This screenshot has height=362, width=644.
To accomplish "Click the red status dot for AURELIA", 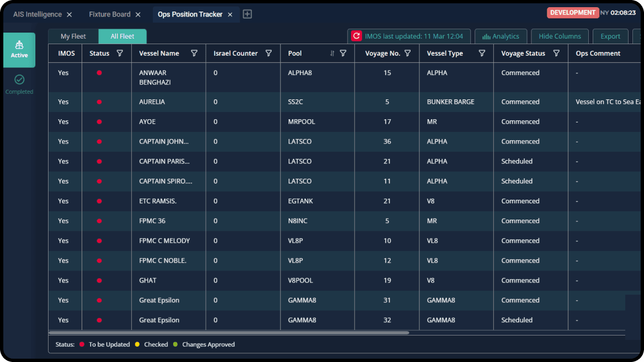I will [99, 102].
